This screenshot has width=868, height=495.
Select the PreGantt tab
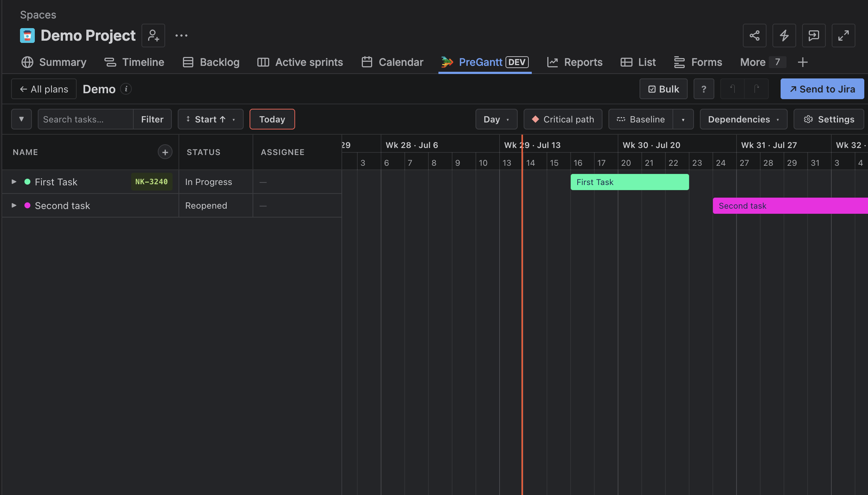485,62
